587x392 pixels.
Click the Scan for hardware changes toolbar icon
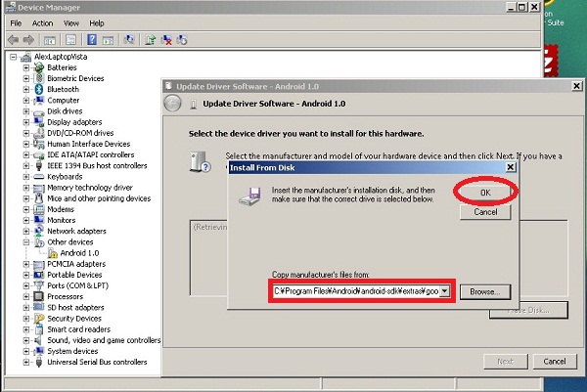[129, 40]
